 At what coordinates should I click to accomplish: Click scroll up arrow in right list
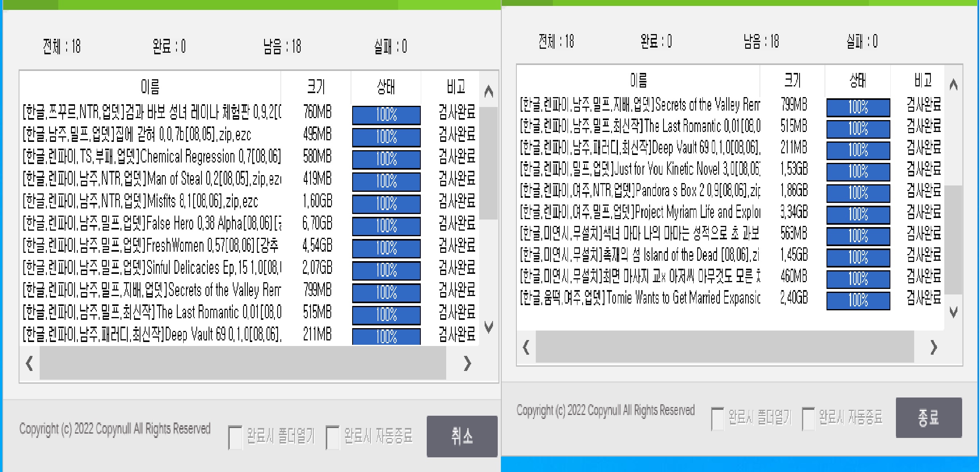(953, 84)
